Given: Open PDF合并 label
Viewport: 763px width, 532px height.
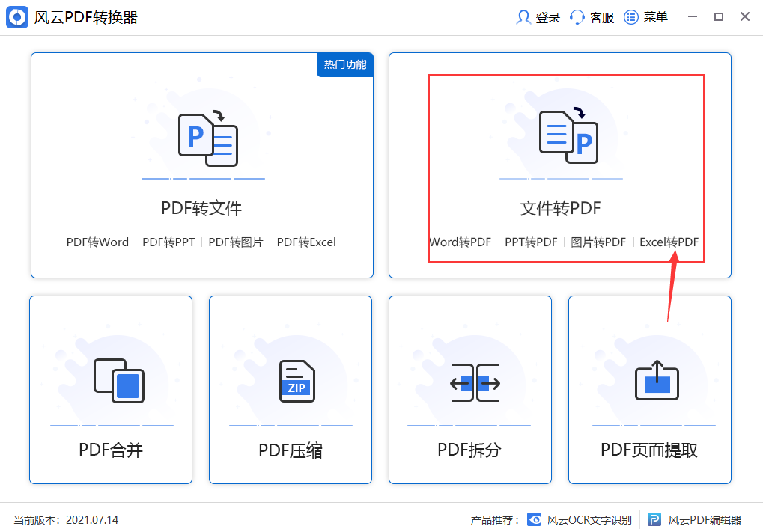Looking at the screenshot, I should [111, 450].
